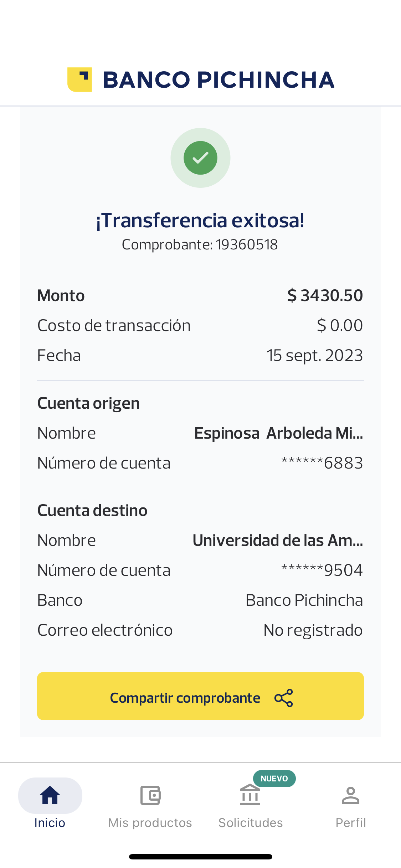Viewport: 401px width, 868px height.
Task: Open the Perfil tab label
Action: 351,822
